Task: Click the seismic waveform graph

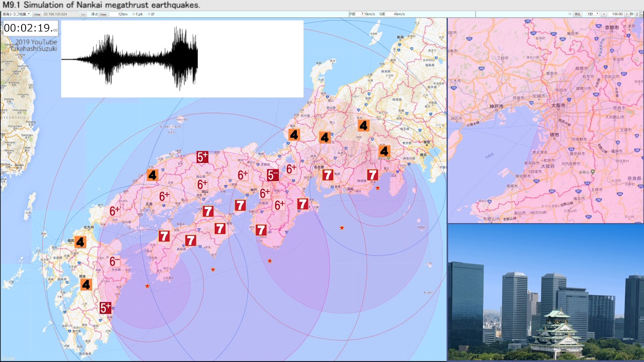Action: [182, 59]
